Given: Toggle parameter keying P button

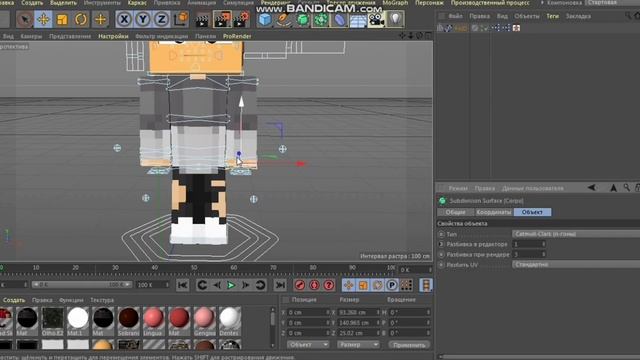Looking at the screenshot, I should 392,285.
